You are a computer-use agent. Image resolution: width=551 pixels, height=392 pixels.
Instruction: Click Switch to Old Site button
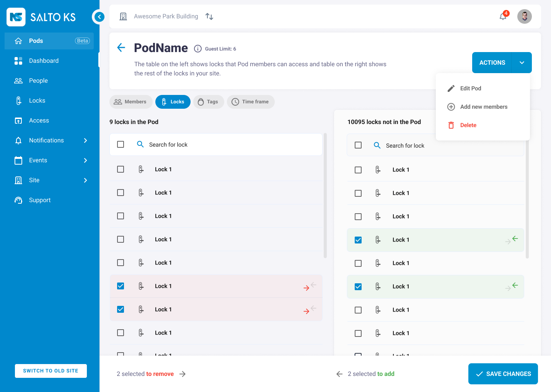pos(51,371)
